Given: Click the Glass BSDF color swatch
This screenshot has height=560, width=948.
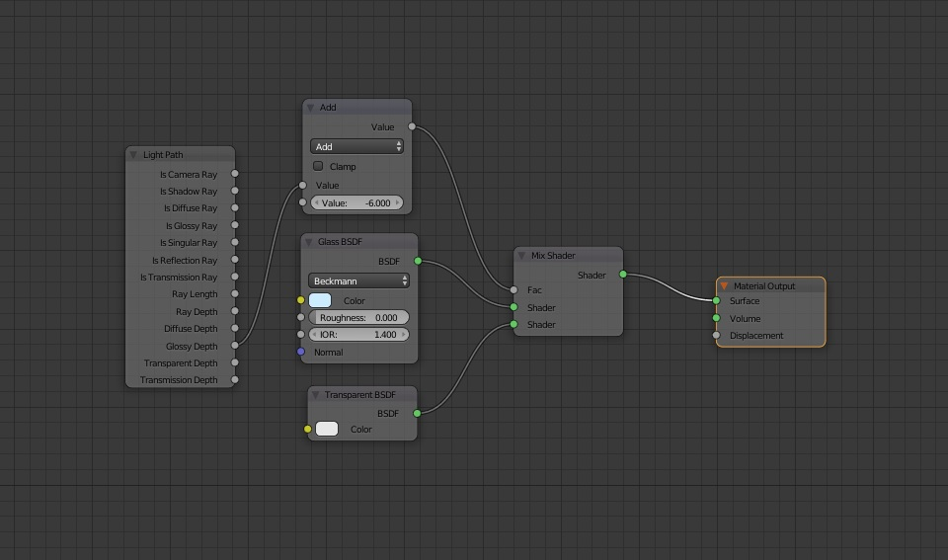Looking at the screenshot, I should tap(320, 300).
